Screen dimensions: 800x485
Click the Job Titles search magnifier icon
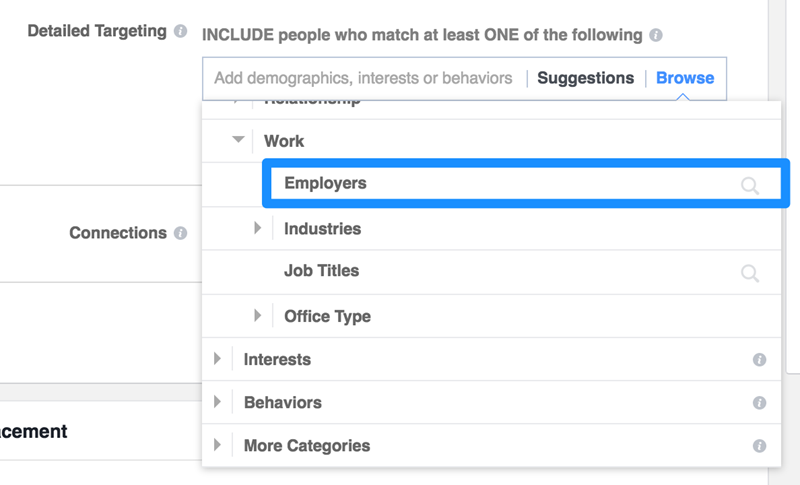tap(749, 273)
